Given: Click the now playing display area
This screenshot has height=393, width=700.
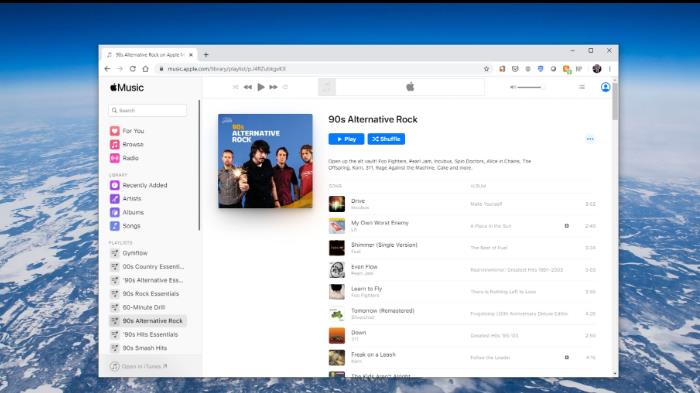Looking at the screenshot, I should coord(401,87).
